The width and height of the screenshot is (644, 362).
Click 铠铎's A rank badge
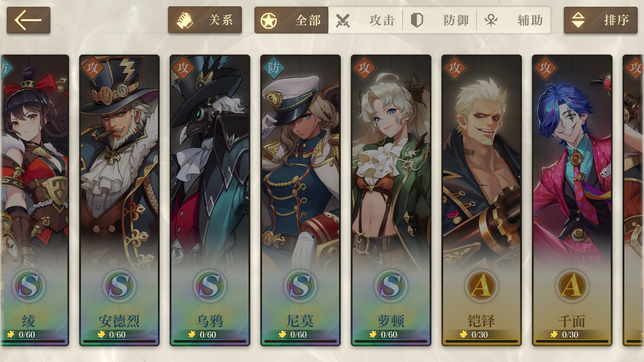pyautogui.click(x=481, y=285)
